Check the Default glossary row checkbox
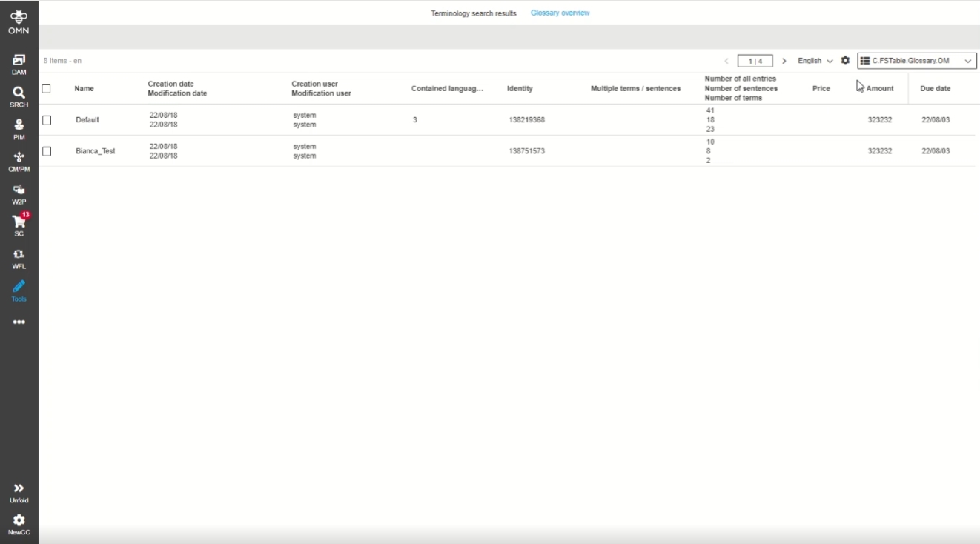Image resolution: width=980 pixels, height=544 pixels. click(x=47, y=120)
